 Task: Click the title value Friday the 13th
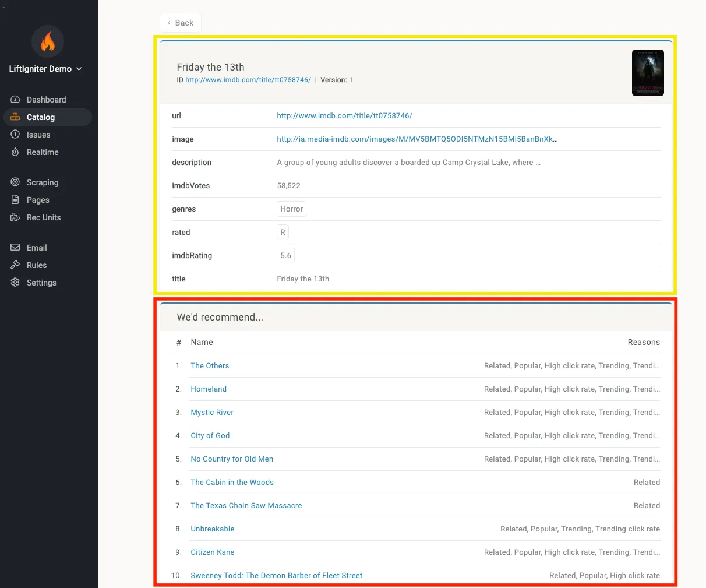pos(303,279)
